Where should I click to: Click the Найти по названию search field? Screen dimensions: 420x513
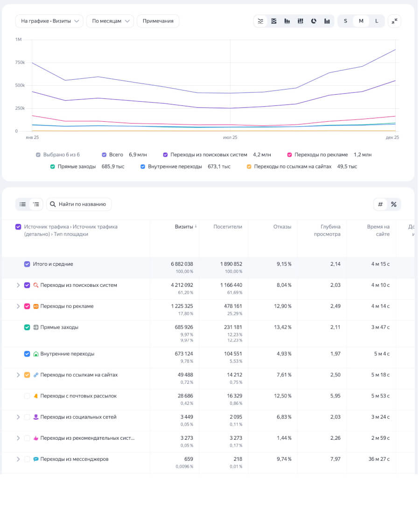[82, 204]
